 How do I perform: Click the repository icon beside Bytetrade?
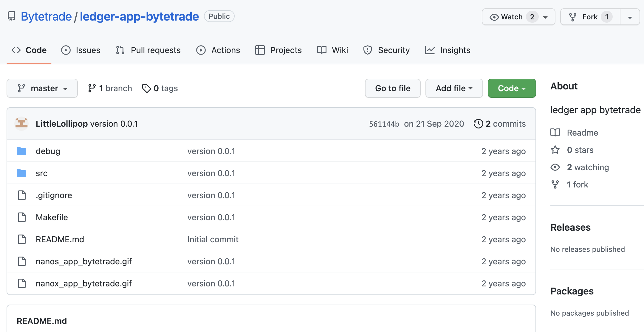point(11,16)
